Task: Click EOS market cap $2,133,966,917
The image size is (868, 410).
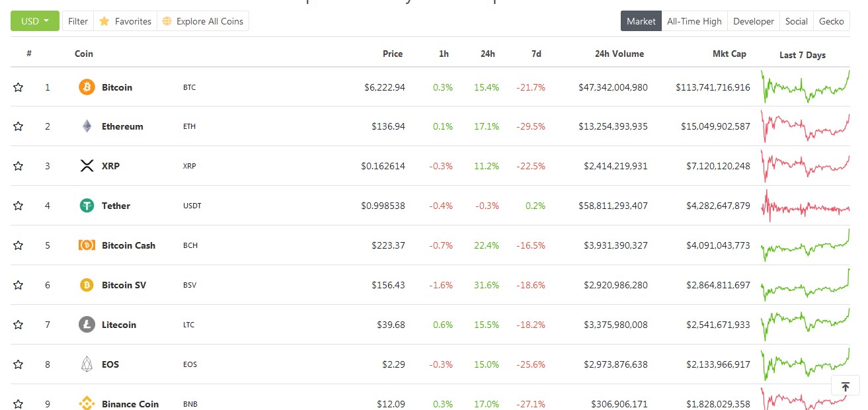Action: (x=718, y=365)
